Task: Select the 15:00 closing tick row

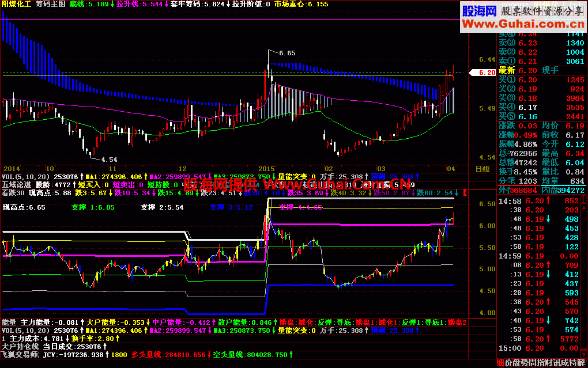Action: [x=538, y=348]
